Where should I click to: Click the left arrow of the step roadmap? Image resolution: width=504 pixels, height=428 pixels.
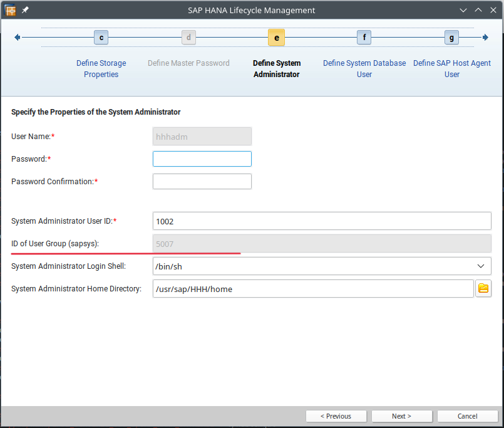coord(18,38)
